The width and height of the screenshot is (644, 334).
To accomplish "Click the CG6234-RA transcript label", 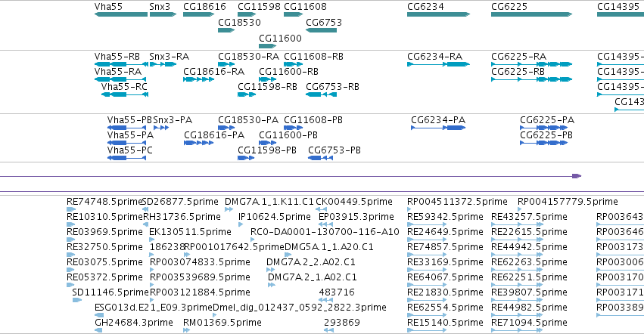I will (434, 57).
